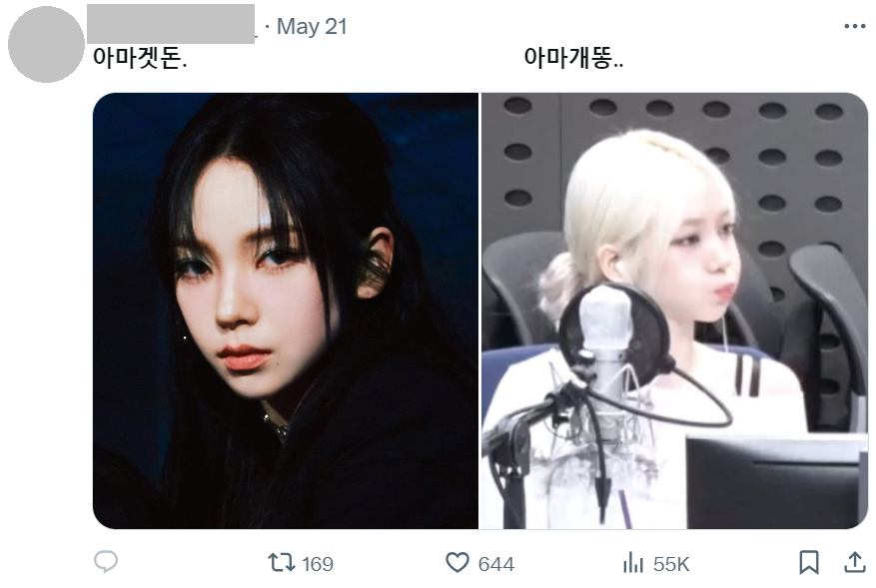Viewport: 876px width, 588px height.
Task: Open the blonde radio studio photo
Action: [675, 310]
